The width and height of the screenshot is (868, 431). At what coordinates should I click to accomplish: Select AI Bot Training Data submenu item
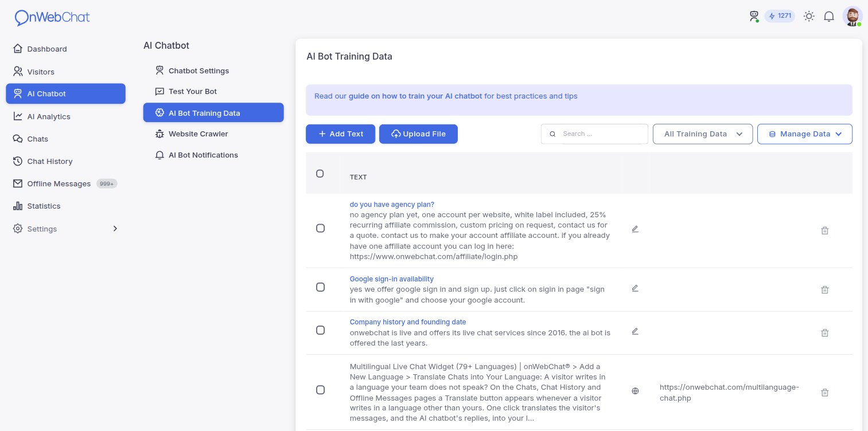pos(213,113)
